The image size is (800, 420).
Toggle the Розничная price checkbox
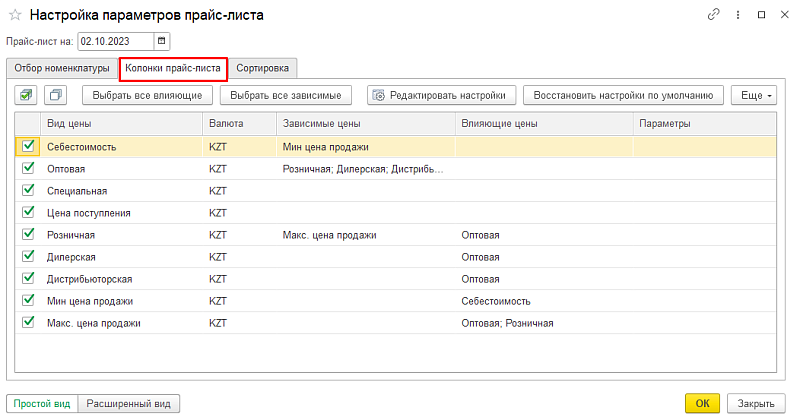click(28, 234)
